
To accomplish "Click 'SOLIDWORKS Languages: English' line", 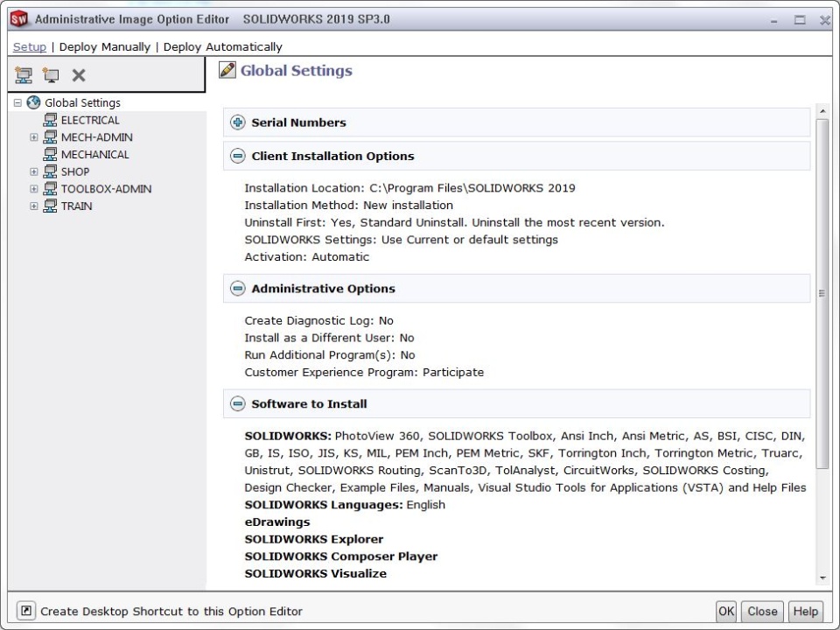I will 345,505.
